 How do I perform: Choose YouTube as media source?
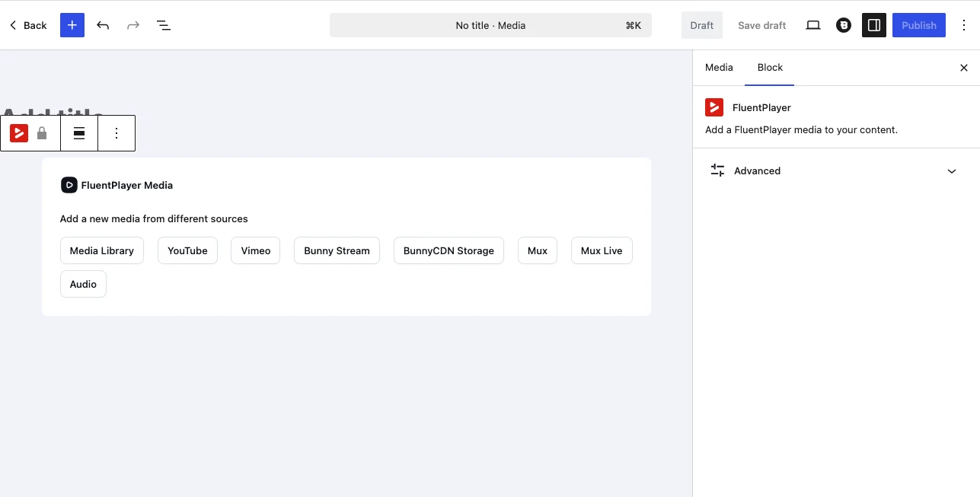pyautogui.click(x=187, y=250)
